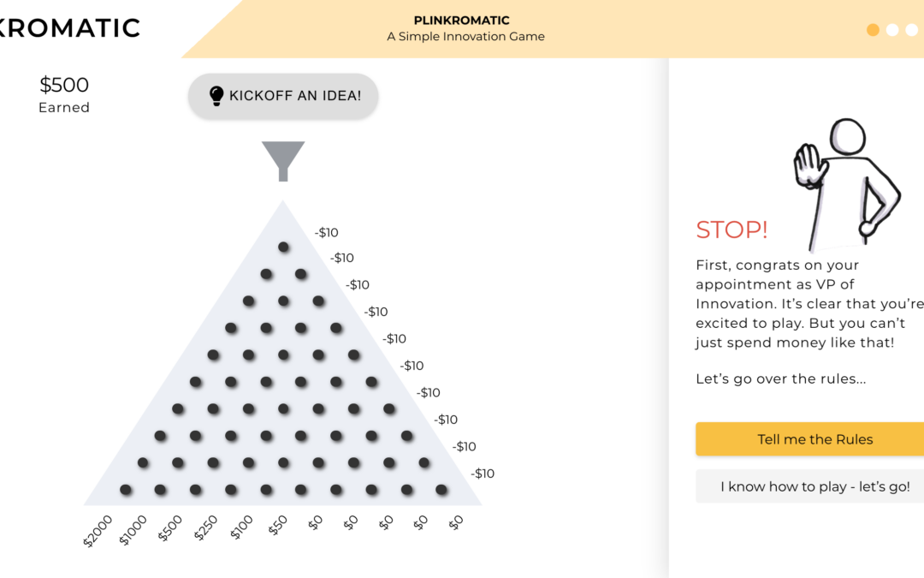Click the lightbulb icon on Kickoff button
This screenshot has height=578, width=924.
216,96
